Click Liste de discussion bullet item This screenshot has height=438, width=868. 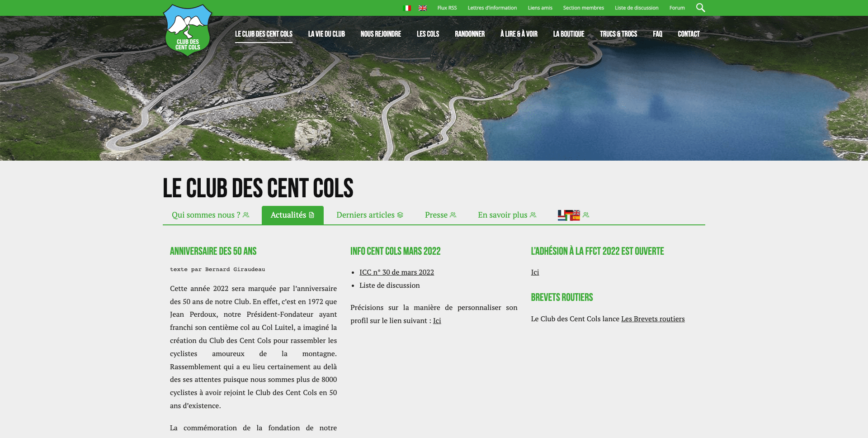(390, 286)
